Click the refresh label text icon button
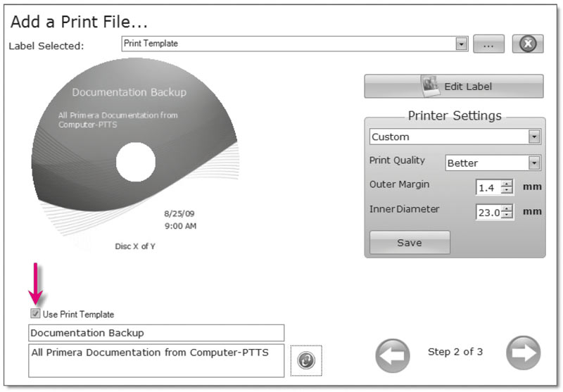The width and height of the screenshot is (563, 392). [x=306, y=360]
